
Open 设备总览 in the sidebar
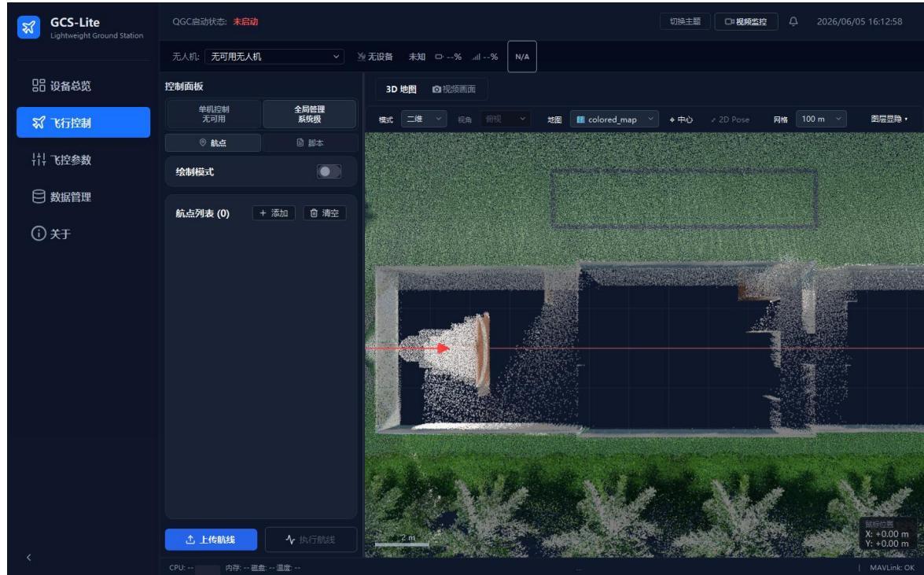(83, 86)
